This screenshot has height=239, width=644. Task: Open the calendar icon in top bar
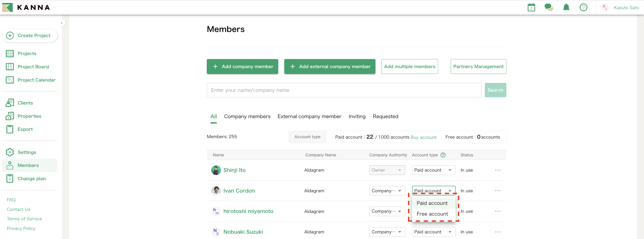(x=531, y=7)
